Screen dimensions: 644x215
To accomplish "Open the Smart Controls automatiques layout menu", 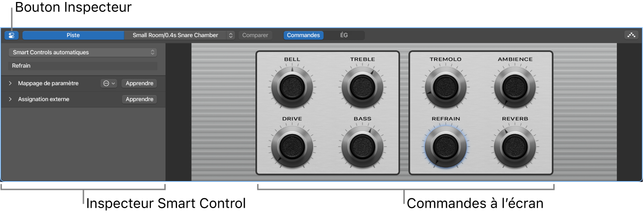I will [83, 52].
